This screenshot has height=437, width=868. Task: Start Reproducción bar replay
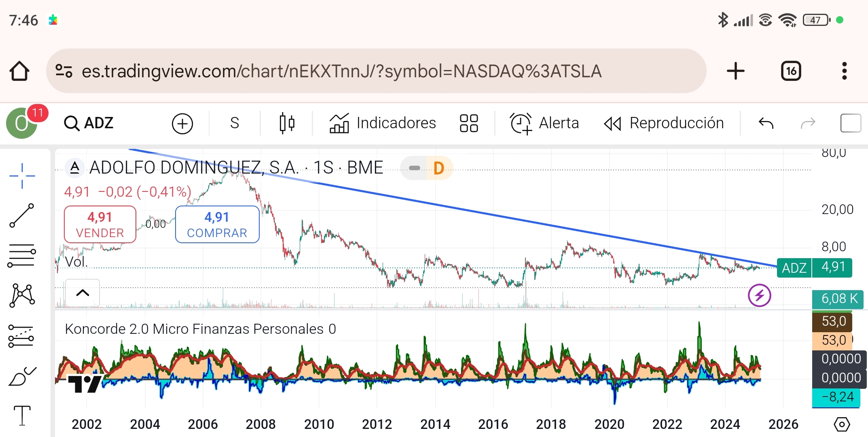(663, 123)
